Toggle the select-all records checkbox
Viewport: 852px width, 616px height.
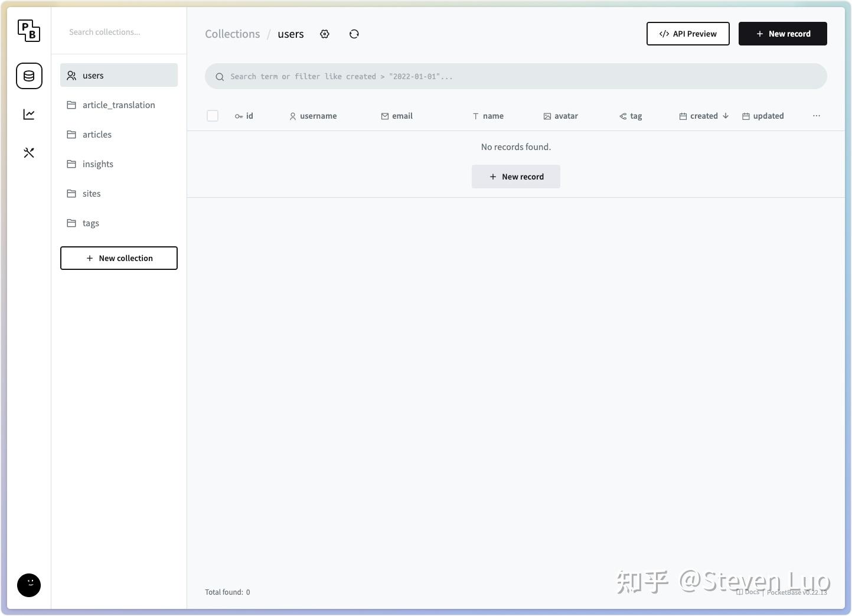[213, 116]
